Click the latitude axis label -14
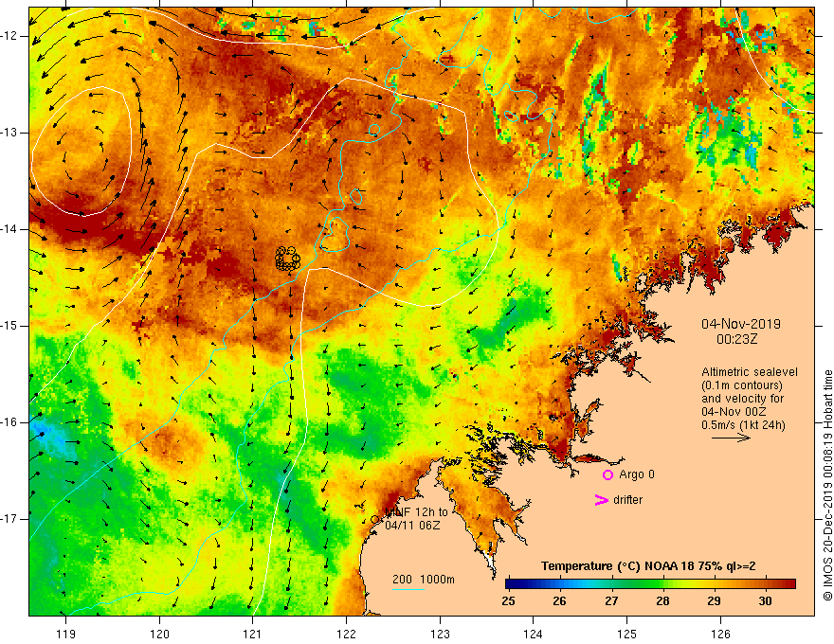Image resolution: width=834 pixels, height=644 pixels. click(x=10, y=229)
